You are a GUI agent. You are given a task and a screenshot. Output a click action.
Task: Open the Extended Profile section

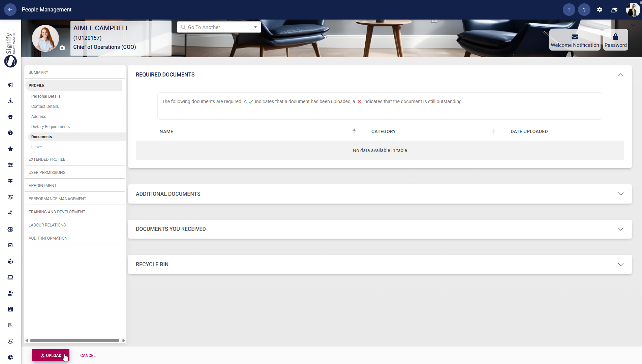pos(47,159)
